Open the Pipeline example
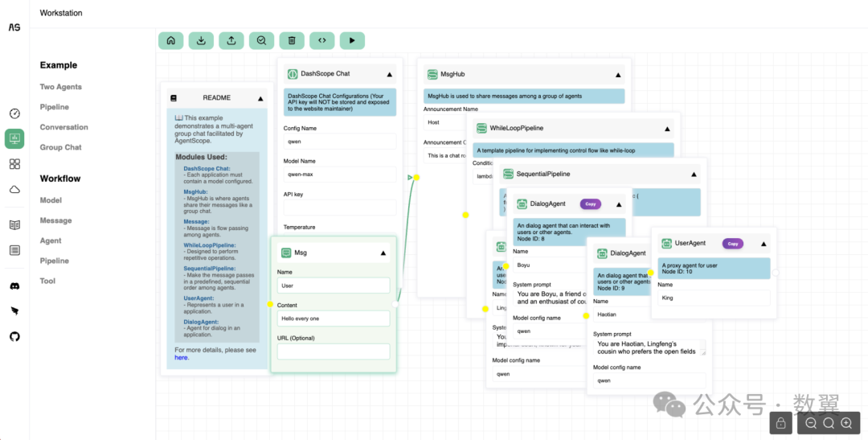868x440 pixels. click(x=55, y=107)
